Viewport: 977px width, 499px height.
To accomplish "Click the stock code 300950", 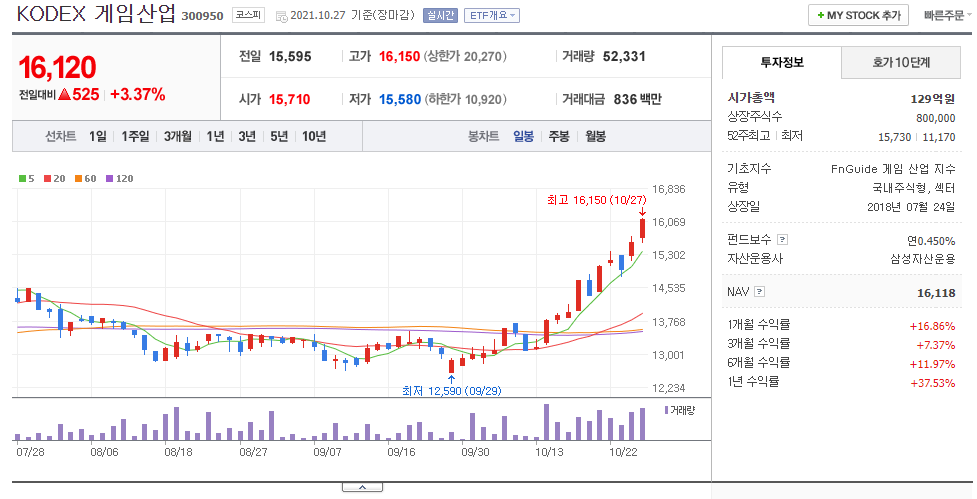I will click(202, 16).
